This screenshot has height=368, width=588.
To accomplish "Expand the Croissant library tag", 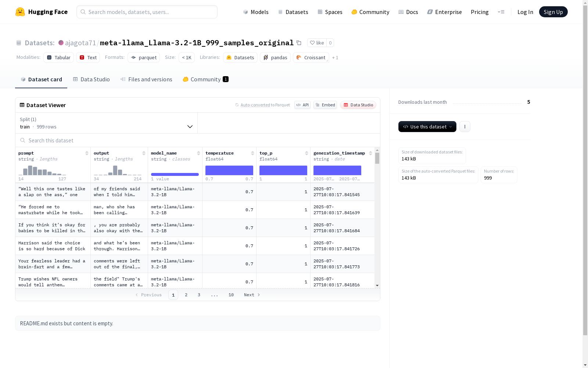I will pos(311,57).
